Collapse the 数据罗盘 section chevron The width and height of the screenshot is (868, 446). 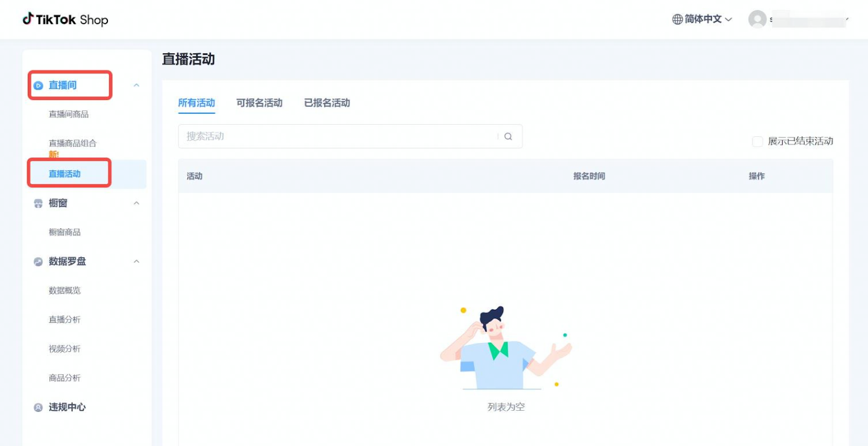point(137,262)
